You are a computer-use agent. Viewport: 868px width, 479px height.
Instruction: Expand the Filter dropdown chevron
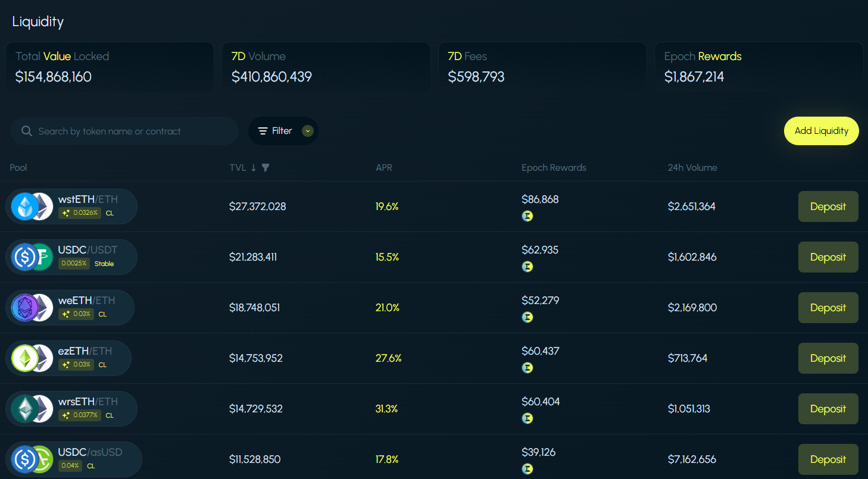[307, 131]
